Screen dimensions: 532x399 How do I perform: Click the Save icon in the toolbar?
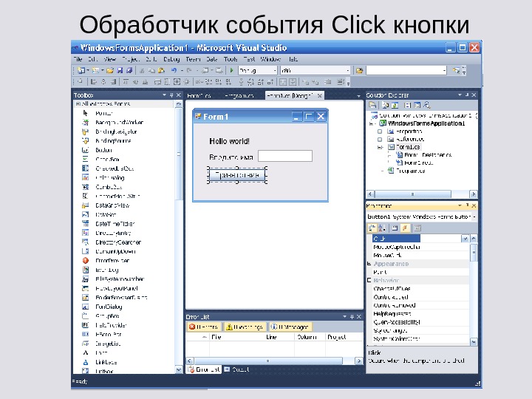tap(120, 70)
